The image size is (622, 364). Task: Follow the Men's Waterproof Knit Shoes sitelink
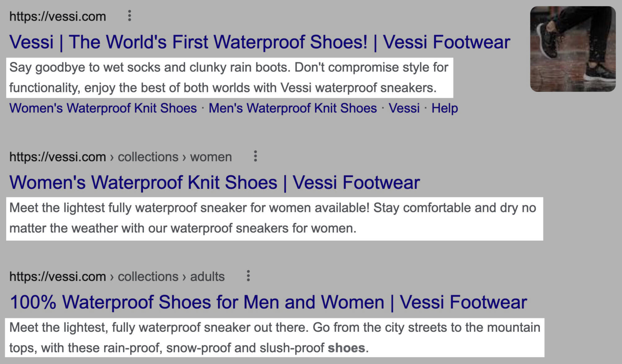click(293, 108)
